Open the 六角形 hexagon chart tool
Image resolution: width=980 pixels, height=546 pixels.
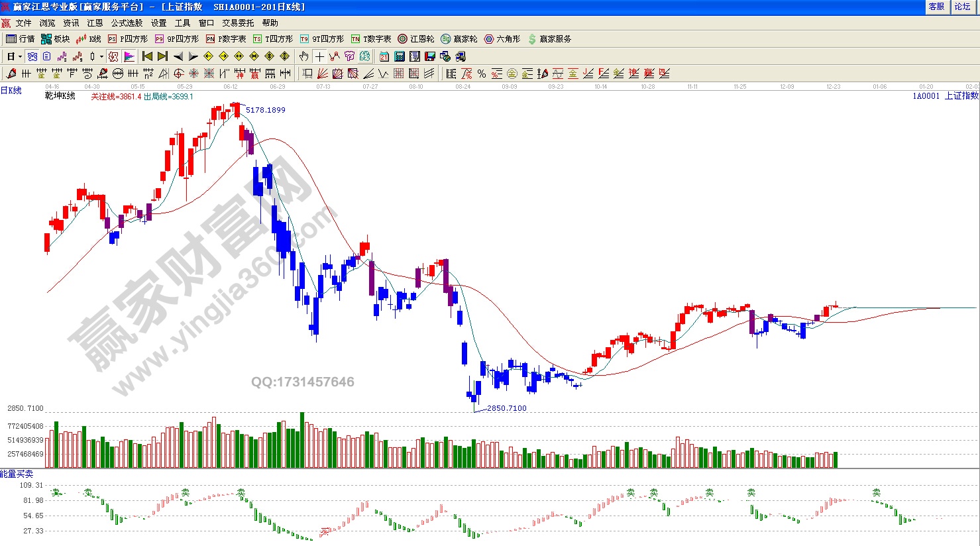pyautogui.click(x=502, y=39)
